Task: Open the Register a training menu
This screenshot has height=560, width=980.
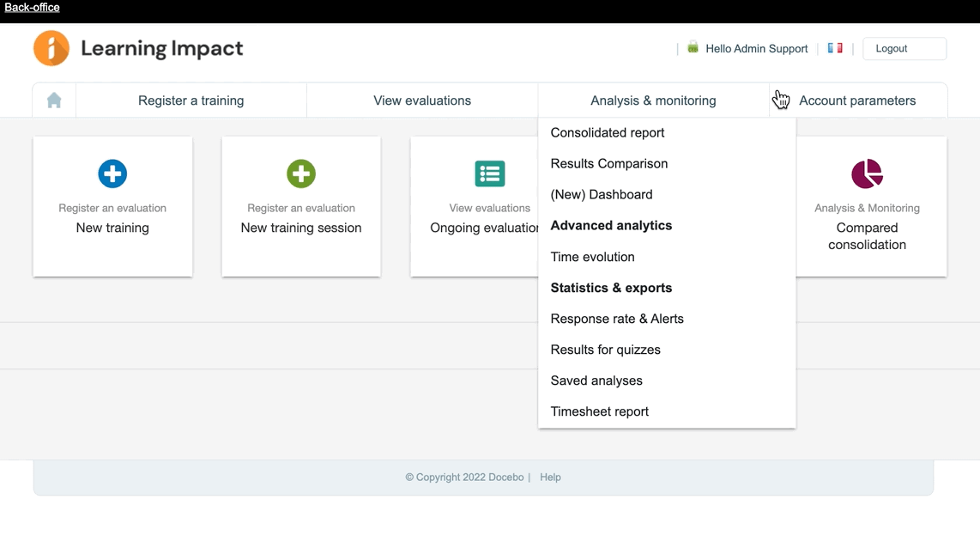Action: click(x=191, y=100)
